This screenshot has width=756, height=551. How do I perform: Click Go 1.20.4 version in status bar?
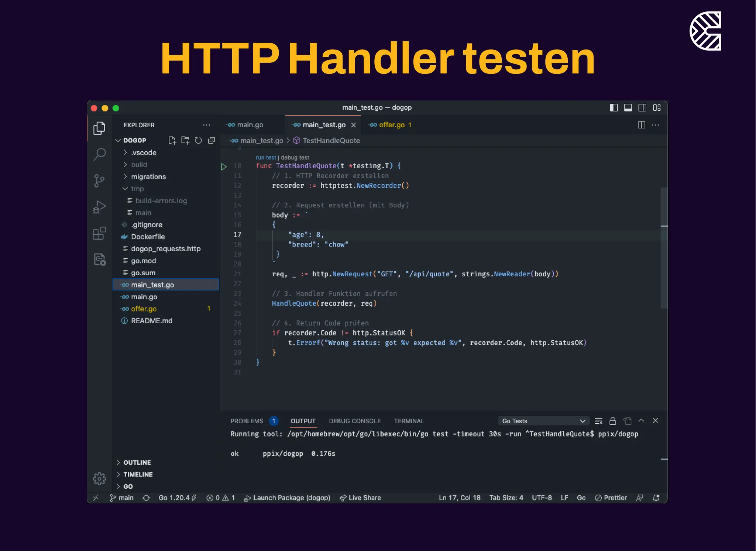(x=177, y=498)
